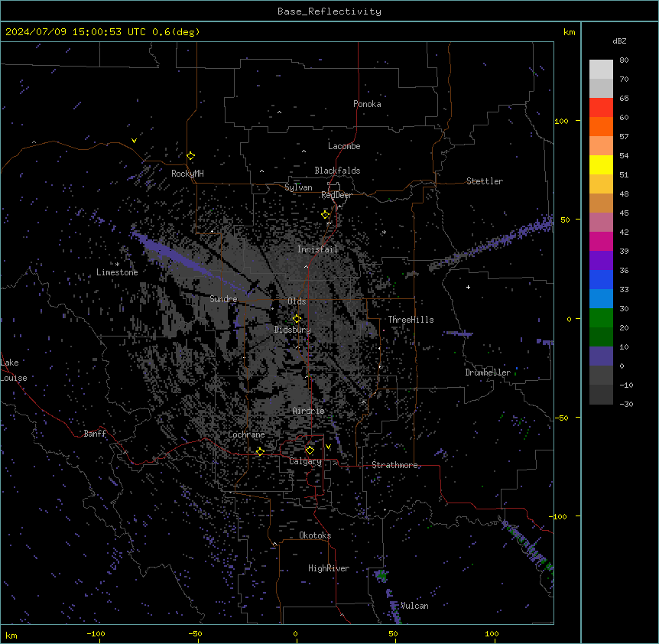
Task: Click the Banff label
Action: click(95, 434)
